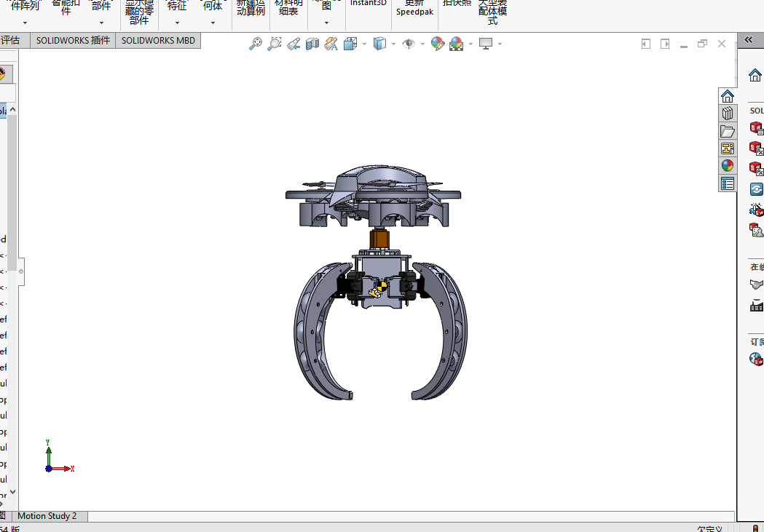Click the globe subscription icon in the task pane
The height and width of the screenshot is (532, 764).
[x=756, y=360]
